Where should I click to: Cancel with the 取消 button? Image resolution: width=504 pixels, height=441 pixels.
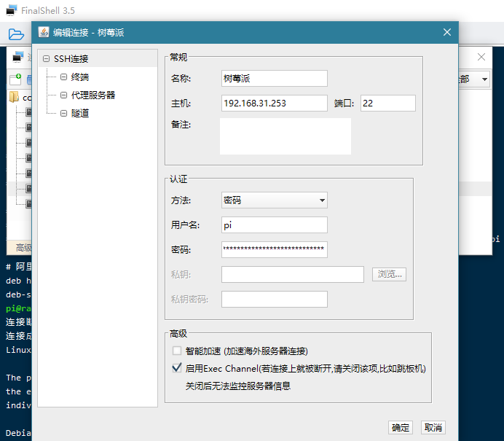click(x=433, y=427)
